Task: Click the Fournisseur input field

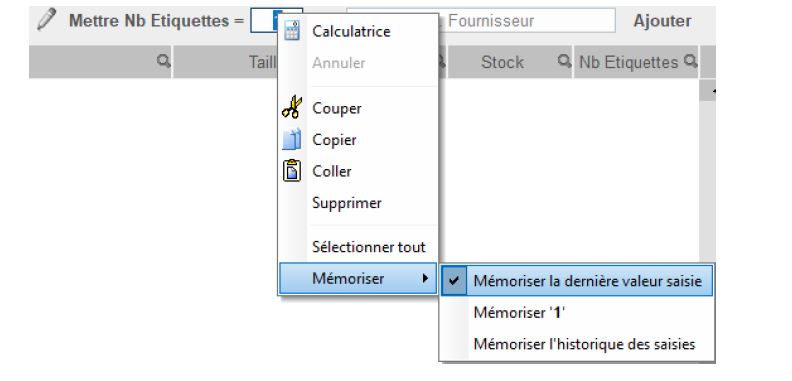Action: coord(525,21)
